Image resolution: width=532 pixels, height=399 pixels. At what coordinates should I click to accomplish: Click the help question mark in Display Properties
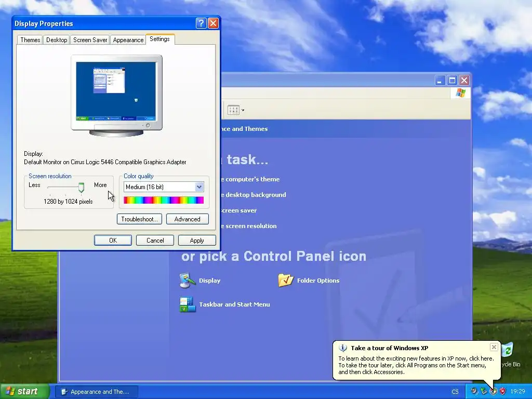pos(201,23)
